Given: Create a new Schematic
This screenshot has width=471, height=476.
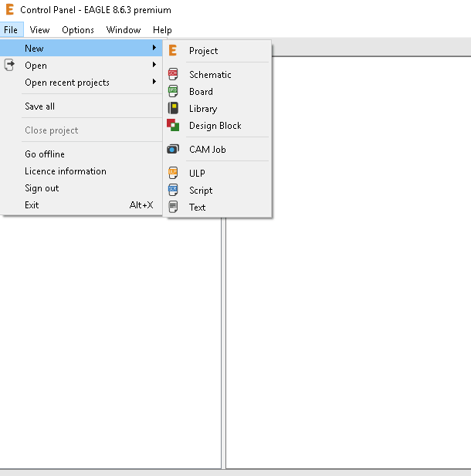Looking at the screenshot, I should click(x=217, y=74).
